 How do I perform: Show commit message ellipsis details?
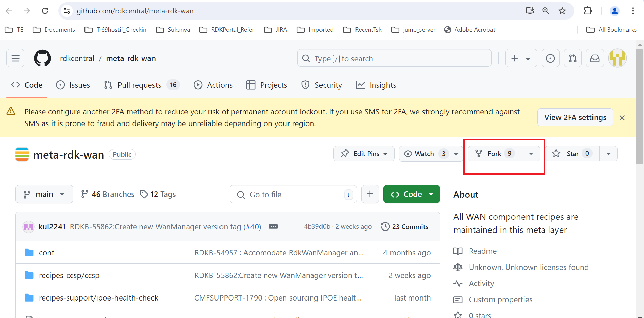click(273, 227)
